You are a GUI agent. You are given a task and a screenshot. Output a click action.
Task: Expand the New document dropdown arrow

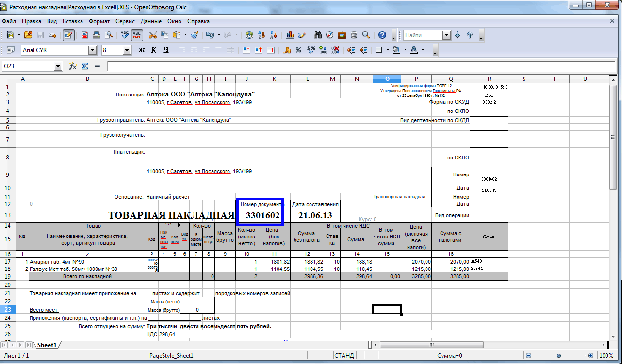click(19, 35)
